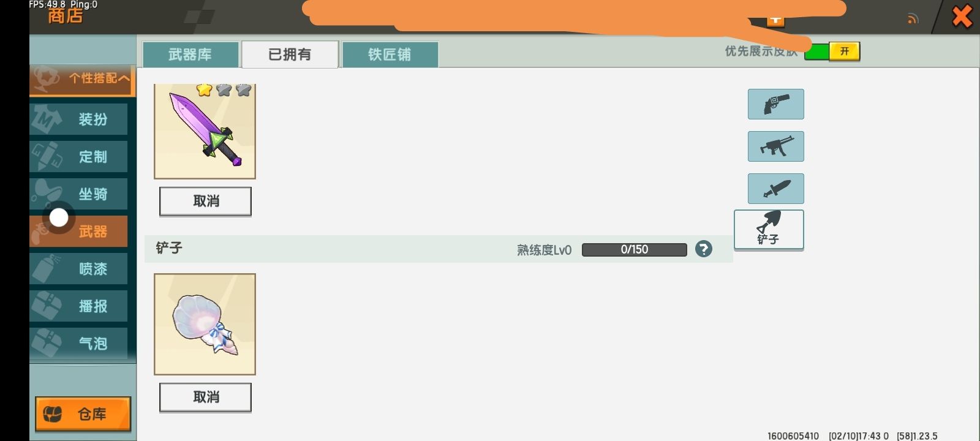This screenshot has width=980, height=441.
Task: Click the proficiency help question mark icon
Action: coord(704,249)
